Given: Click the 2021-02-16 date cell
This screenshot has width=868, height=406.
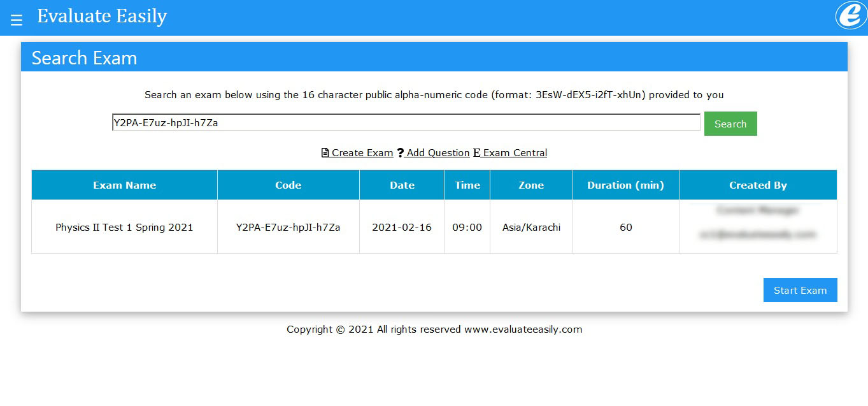Looking at the screenshot, I should pyautogui.click(x=402, y=228).
